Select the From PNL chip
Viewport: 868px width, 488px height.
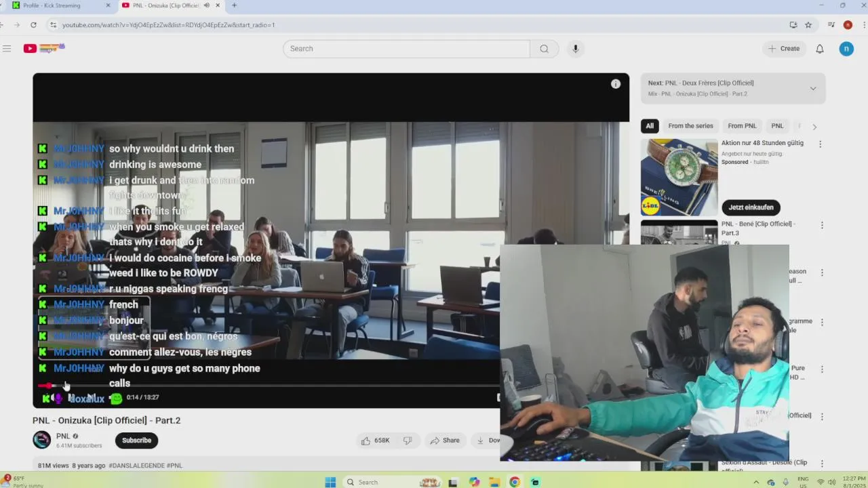tap(742, 126)
